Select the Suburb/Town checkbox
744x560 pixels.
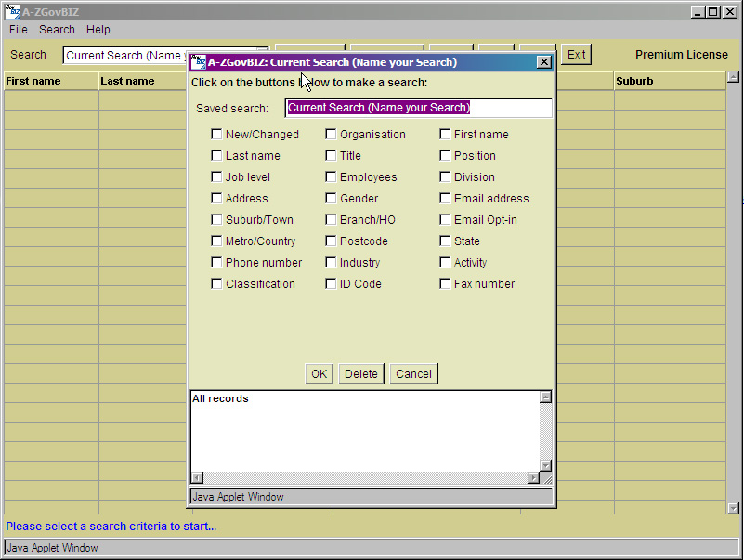point(216,220)
